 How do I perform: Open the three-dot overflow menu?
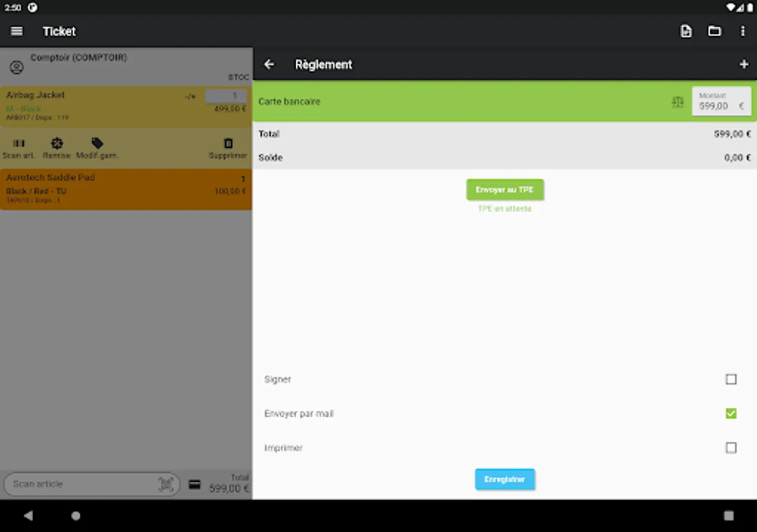tap(743, 31)
